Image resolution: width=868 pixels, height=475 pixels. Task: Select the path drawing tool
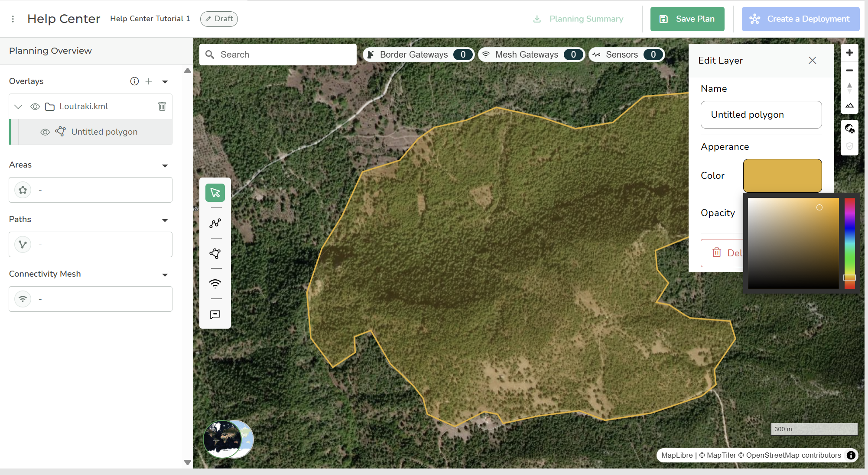(x=215, y=223)
